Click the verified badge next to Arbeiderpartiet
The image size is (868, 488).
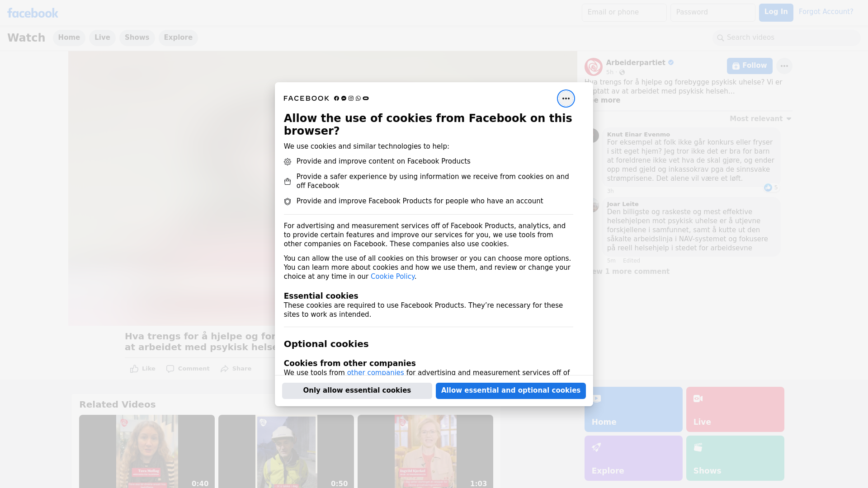671,63
